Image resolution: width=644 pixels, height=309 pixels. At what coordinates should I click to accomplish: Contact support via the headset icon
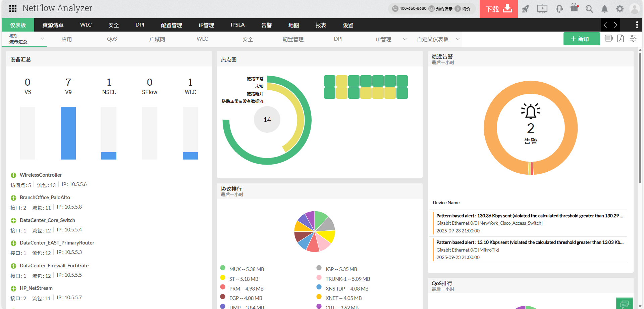pyautogui.click(x=559, y=9)
